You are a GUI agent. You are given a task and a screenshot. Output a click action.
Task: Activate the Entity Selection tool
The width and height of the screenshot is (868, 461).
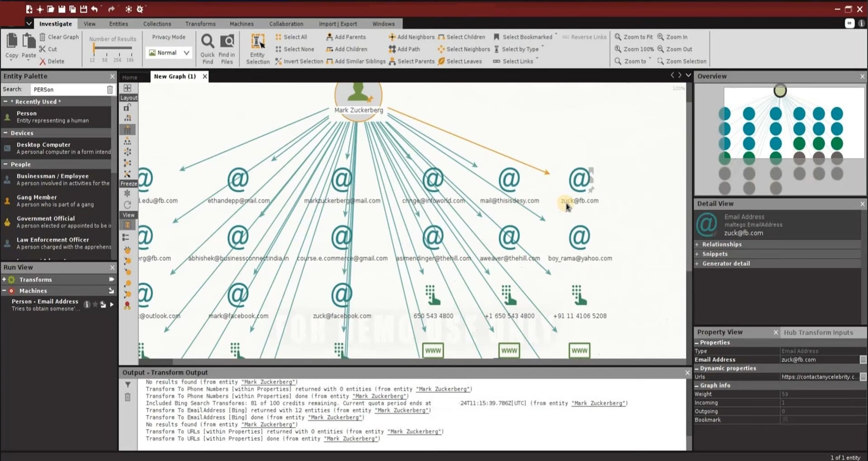pyautogui.click(x=258, y=49)
